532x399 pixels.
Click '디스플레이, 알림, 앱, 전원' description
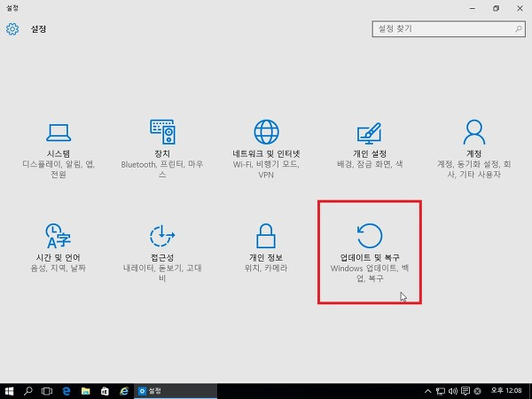coord(59,169)
